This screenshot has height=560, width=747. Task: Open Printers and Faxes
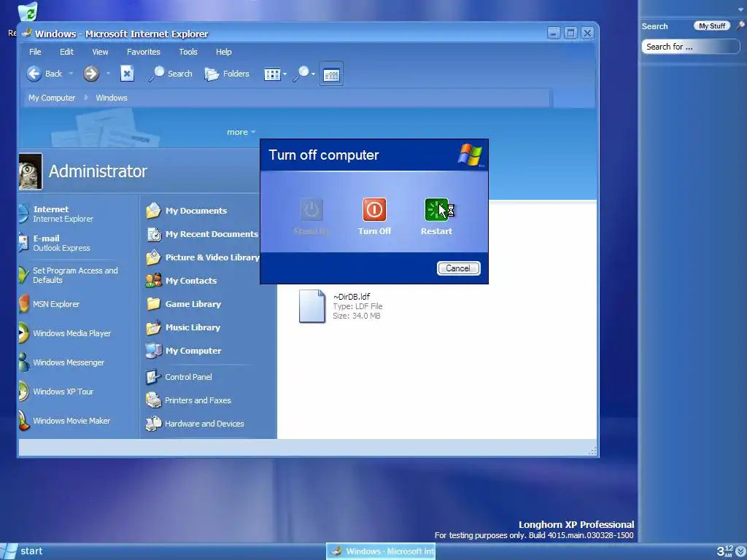coord(188,400)
